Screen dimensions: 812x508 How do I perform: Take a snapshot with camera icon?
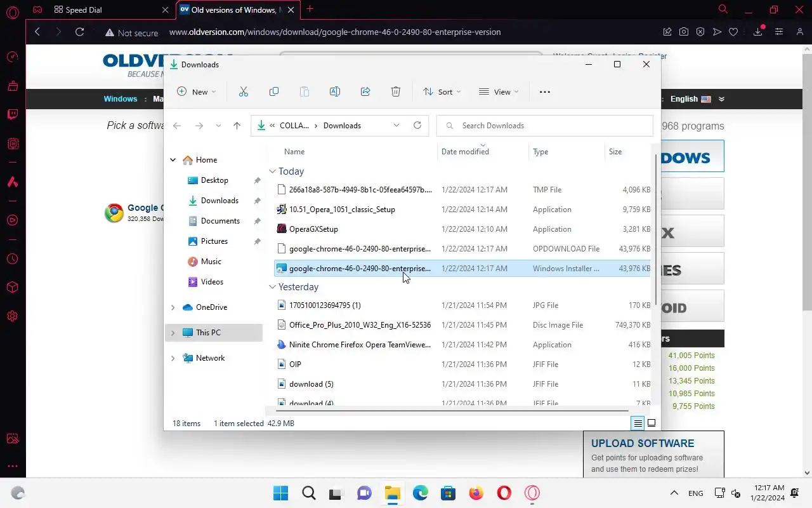click(x=684, y=32)
